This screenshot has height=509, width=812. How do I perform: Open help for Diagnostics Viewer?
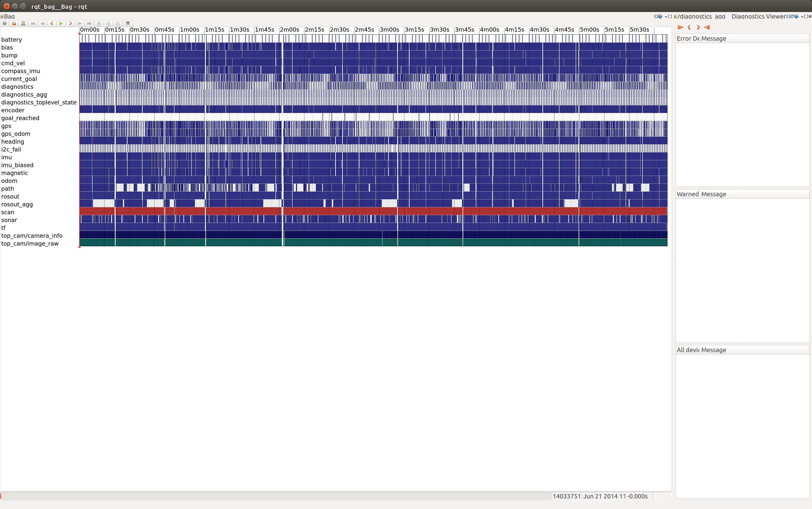[x=796, y=16]
